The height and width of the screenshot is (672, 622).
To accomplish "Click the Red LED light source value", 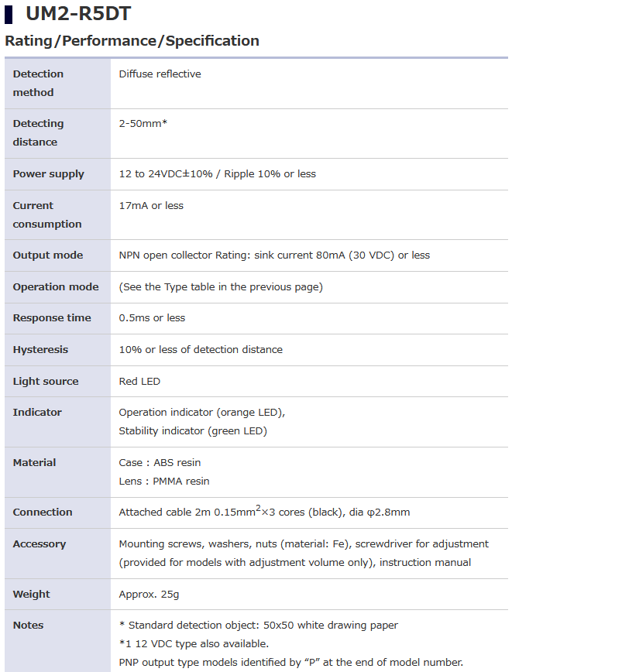I will click(x=139, y=382).
